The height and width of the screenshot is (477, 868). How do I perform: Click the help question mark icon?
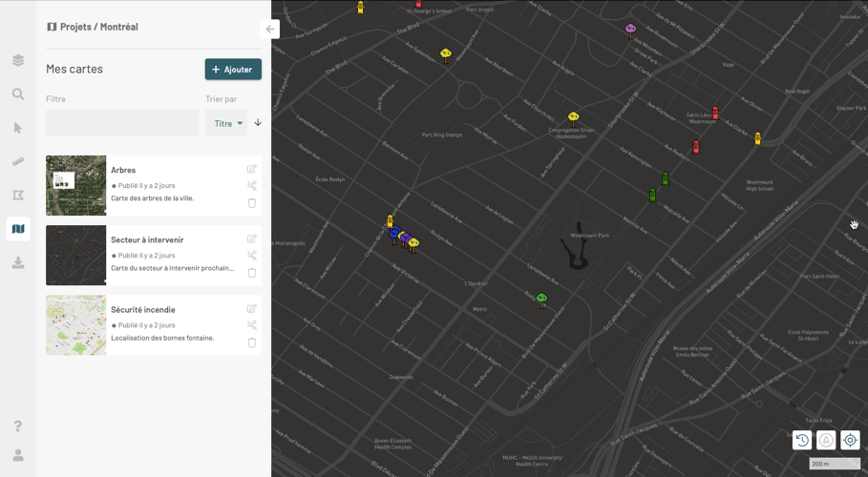18,425
